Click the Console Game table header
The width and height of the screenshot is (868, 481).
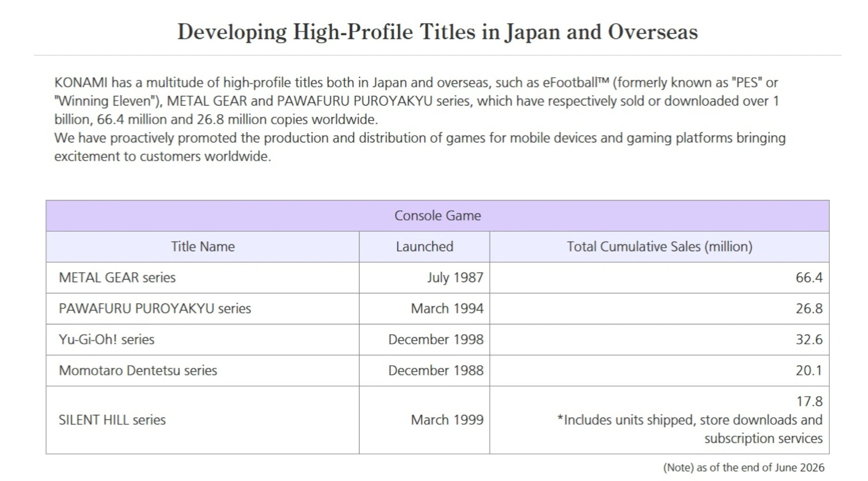438,216
